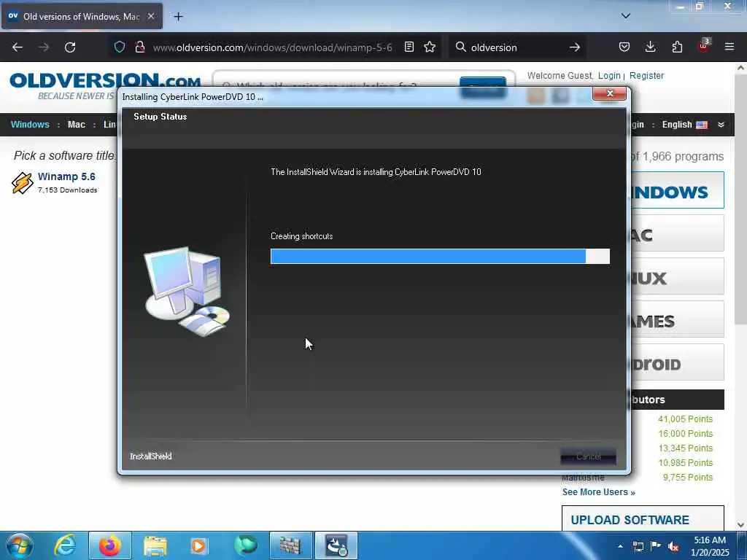Click the installation progress bar
747x560 pixels.
pyautogui.click(x=440, y=256)
